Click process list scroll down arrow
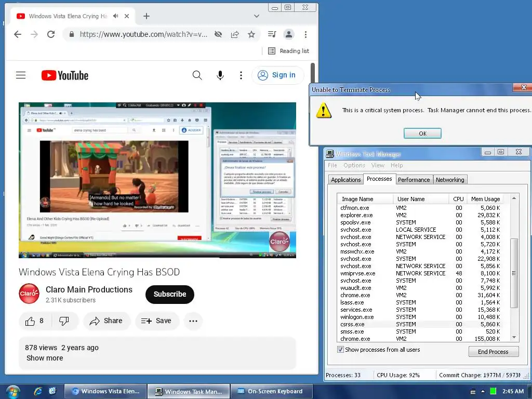This screenshot has height=399, width=532. tap(514, 337)
